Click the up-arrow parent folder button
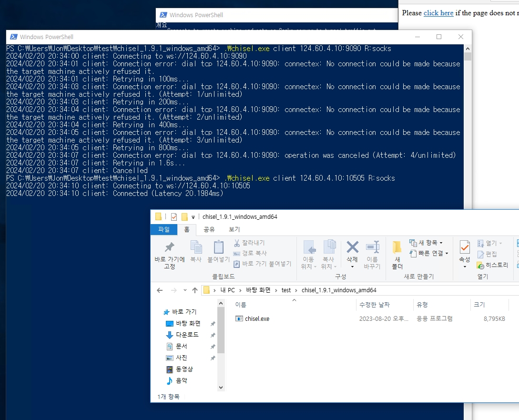 [194, 290]
